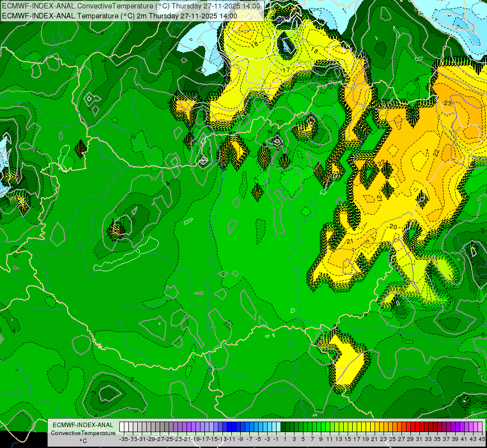487x448 pixels.
Task: Click the -25 tick label under the color scale
Action: 169,439
